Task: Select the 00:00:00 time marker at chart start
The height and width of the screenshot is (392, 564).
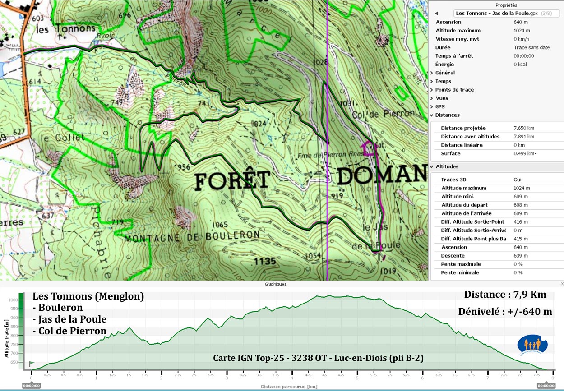Action: tap(32, 386)
